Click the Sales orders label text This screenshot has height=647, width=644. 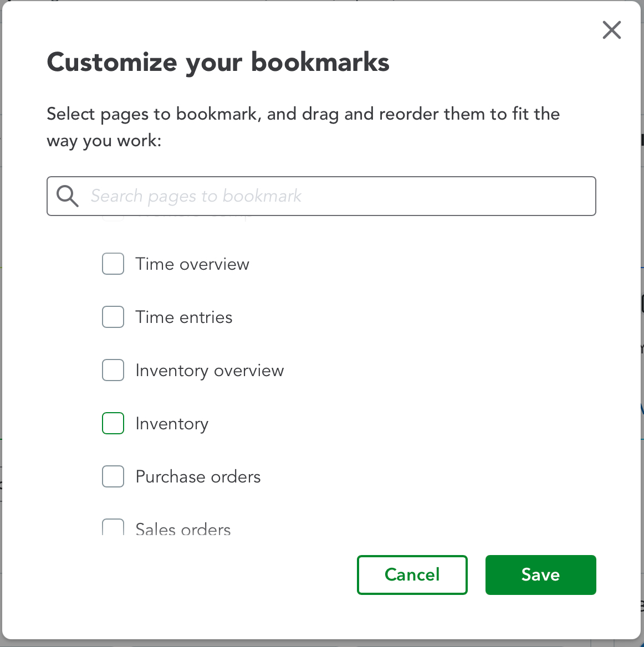pos(183,529)
